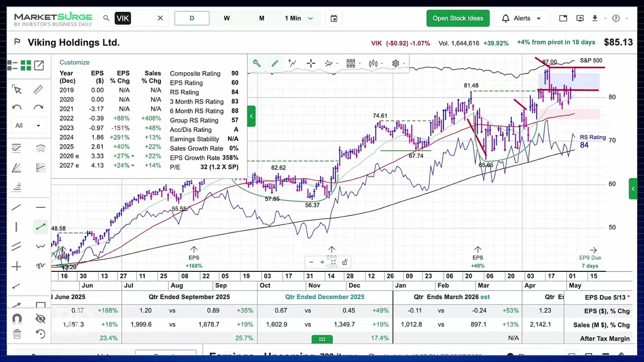Image resolution: width=644 pixels, height=362 pixels.
Task: Switch to list view layout icon
Action: click(x=12, y=65)
